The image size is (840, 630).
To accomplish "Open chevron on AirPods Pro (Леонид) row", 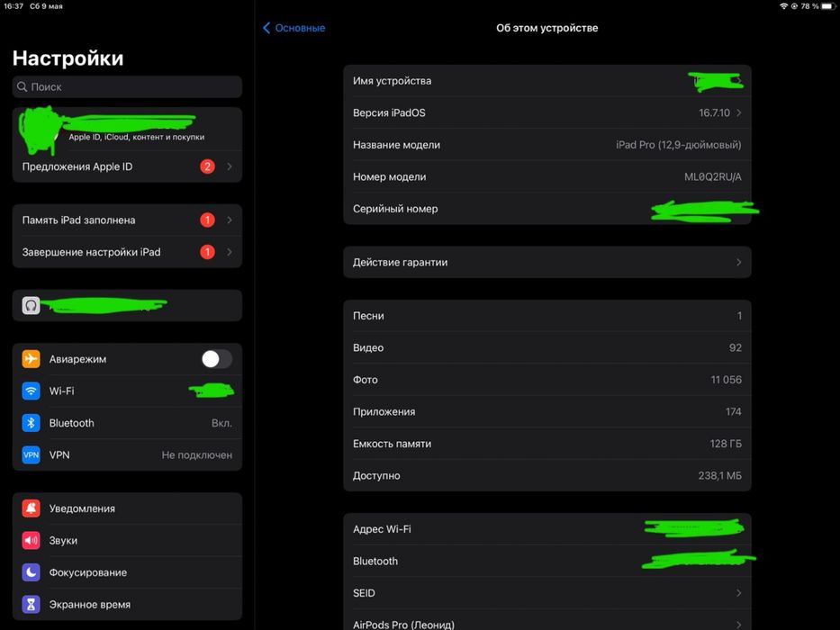I will click(739, 625).
